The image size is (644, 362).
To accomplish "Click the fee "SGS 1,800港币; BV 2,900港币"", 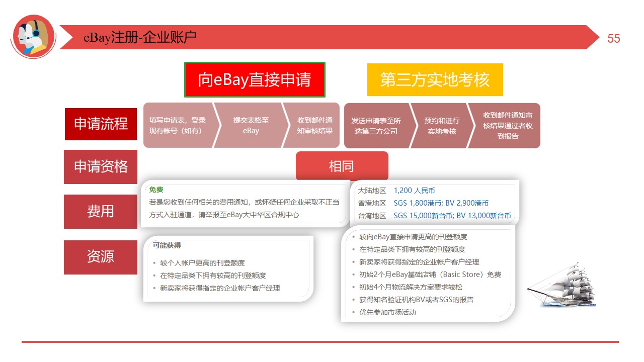I will tap(441, 203).
